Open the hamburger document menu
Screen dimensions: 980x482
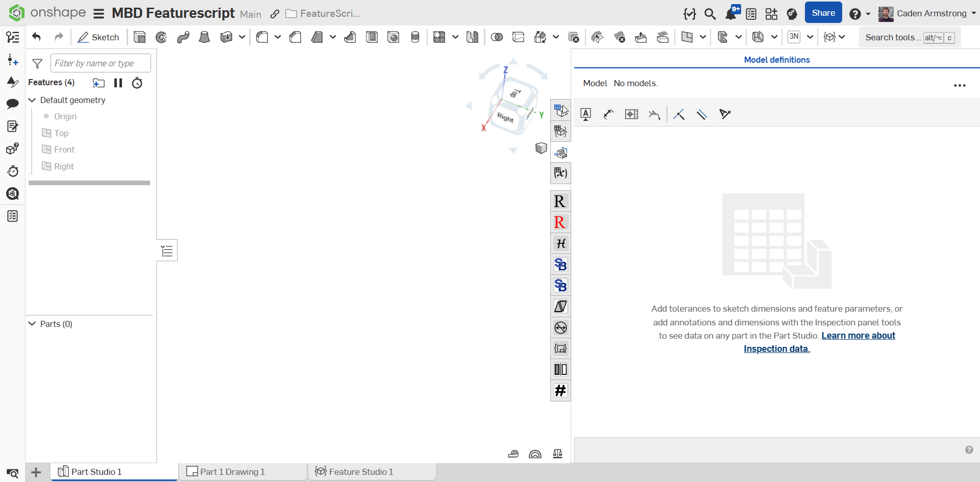click(99, 14)
